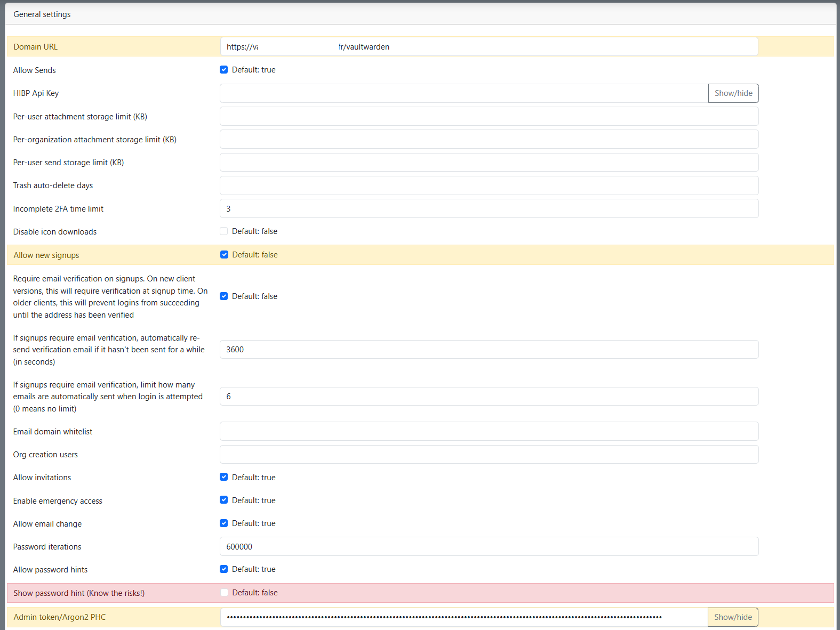840x630 pixels.
Task: Focus the HIBP Api Key input
Action: (464, 93)
